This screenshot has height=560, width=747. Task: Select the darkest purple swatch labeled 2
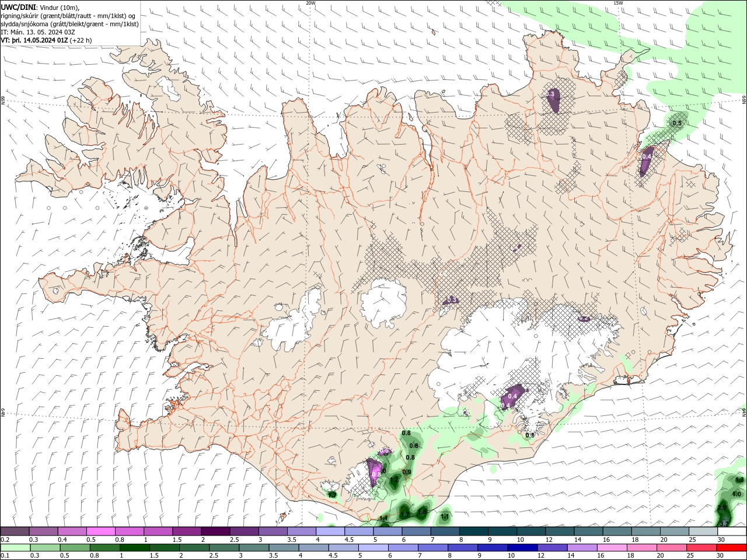(x=215, y=531)
